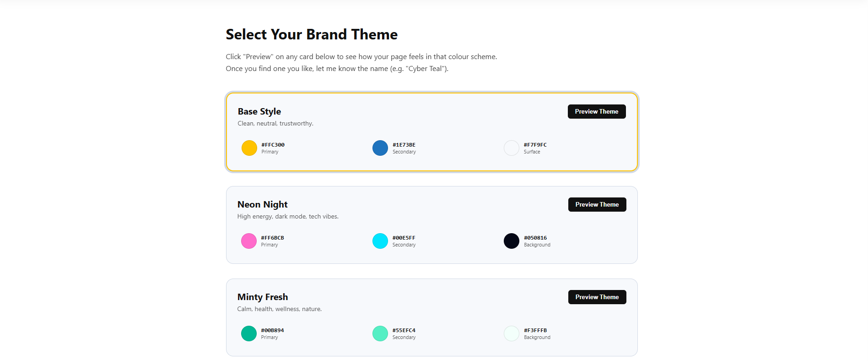This screenshot has height=361, width=868.
Task: Preview the Base Style theme
Action: click(597, 111)
